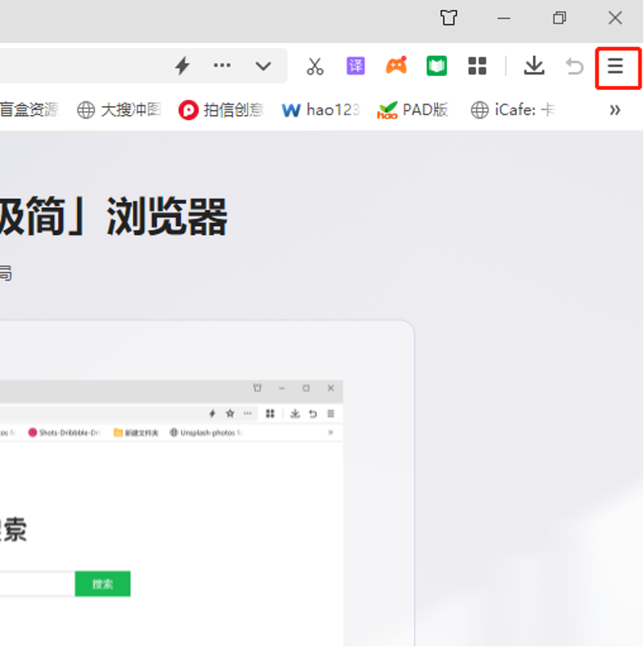The width and height of the screenshot is (644, 648).
Task: Expand the address bar dropdown chevron
Action: click(263, 66)
